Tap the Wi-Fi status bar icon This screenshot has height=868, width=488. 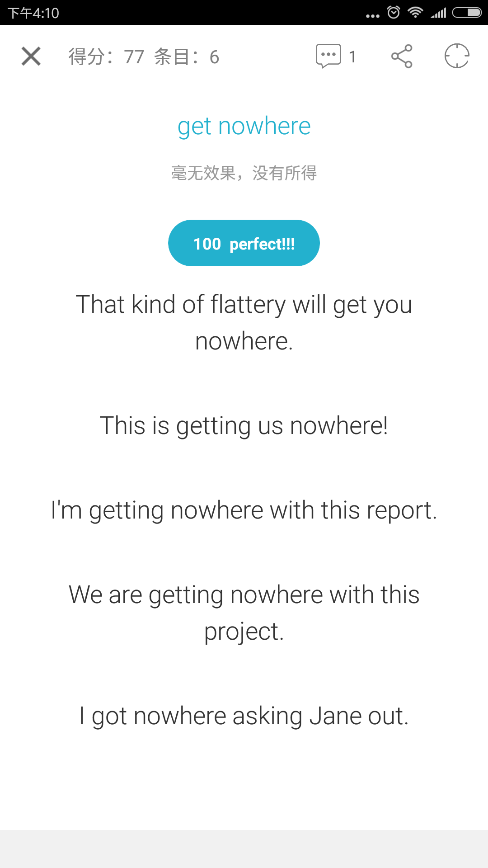pyautogui.click(x=415, y=12)
